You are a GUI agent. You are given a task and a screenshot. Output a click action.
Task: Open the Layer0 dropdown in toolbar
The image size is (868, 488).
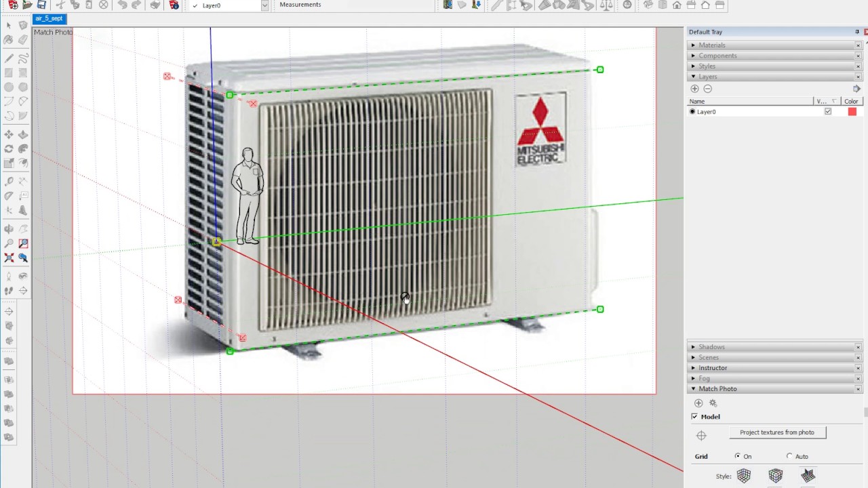264,5
